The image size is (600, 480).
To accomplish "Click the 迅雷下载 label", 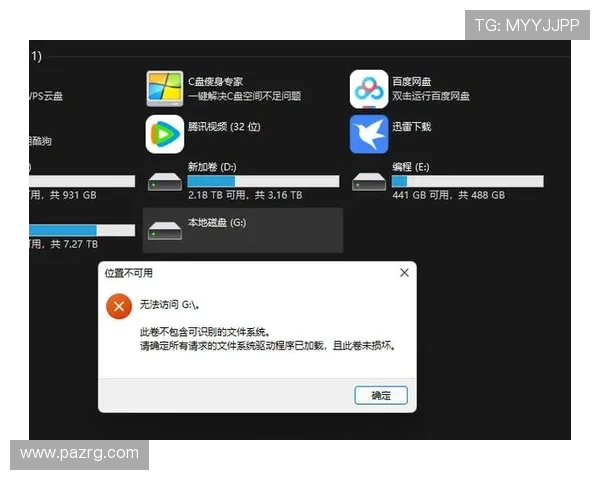I will coord(412,127).
